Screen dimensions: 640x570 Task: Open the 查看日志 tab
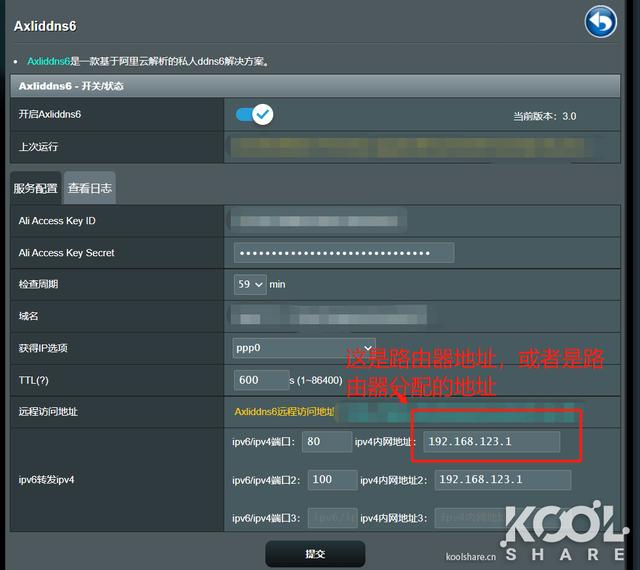coord(90,188)
